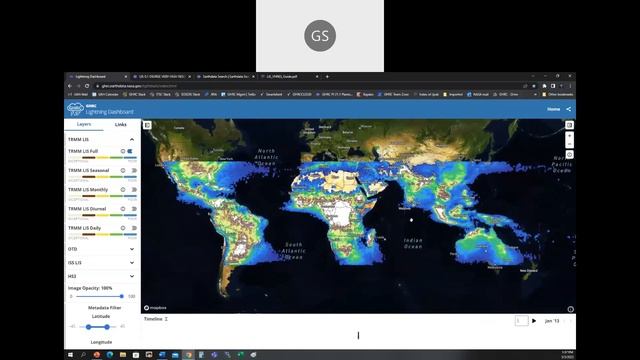Click the top-right map tool icon

(569, 125)
